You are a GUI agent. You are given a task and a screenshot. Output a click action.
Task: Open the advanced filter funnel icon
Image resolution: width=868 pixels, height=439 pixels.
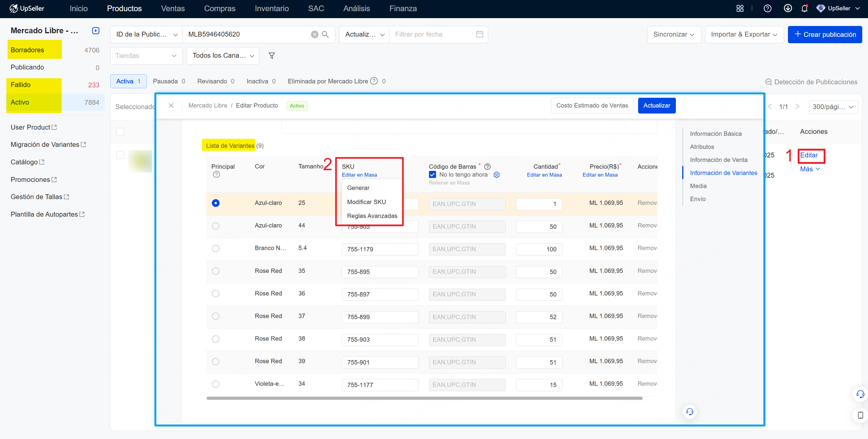click(x=272, y=56)
